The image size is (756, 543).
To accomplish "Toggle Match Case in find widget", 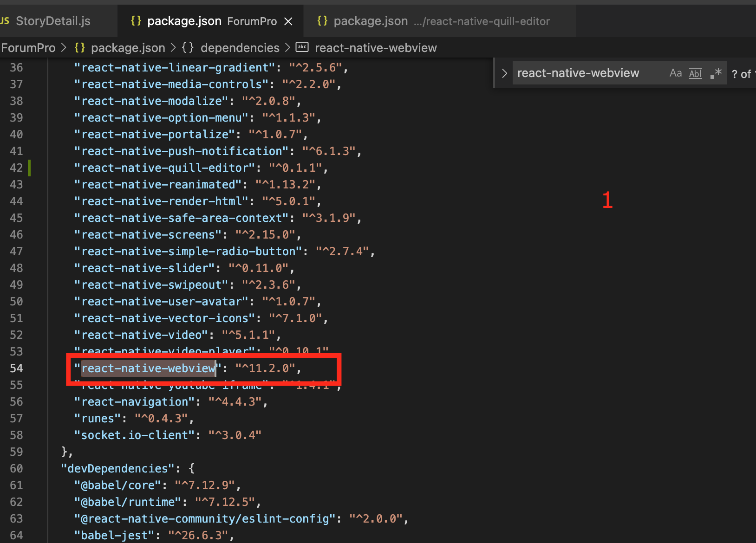I will 676,73.
